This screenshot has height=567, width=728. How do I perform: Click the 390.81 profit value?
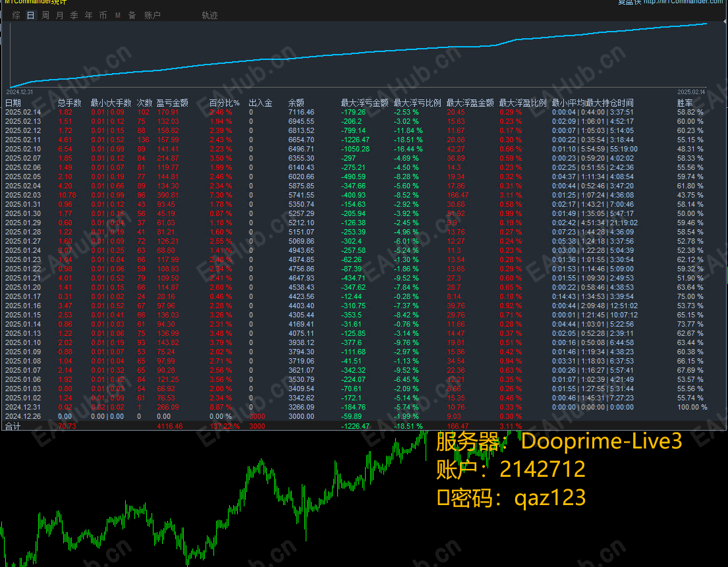coord(168,195)
